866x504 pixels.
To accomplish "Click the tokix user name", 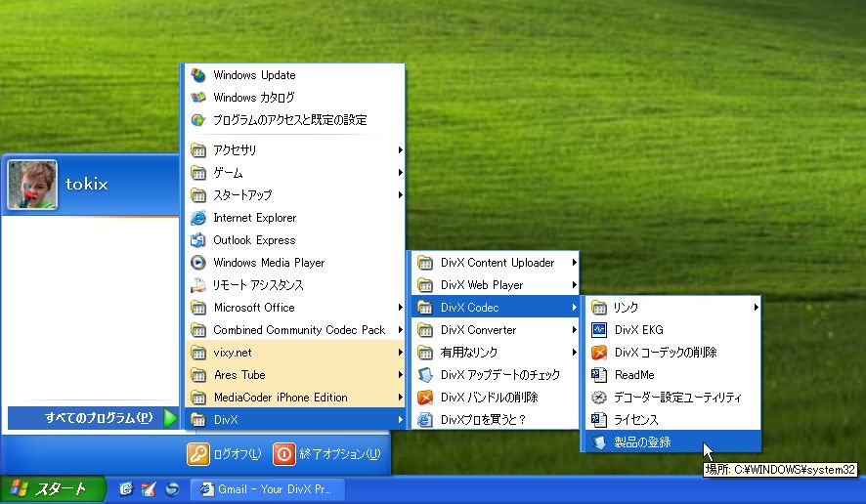I will [87, 184].
